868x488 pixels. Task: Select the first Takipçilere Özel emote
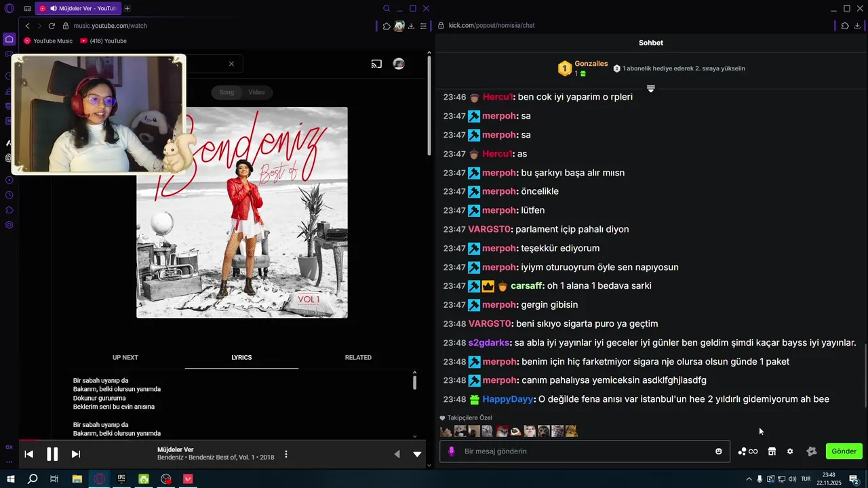pos(446,431)
